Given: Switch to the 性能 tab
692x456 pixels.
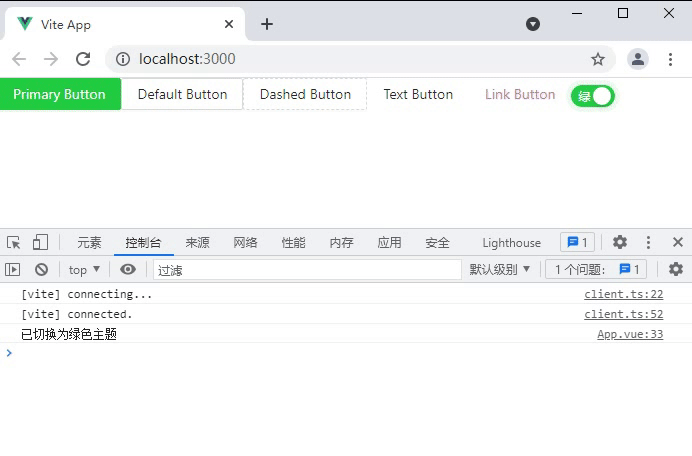Looking at the screenshot, I should pos(293,242).
